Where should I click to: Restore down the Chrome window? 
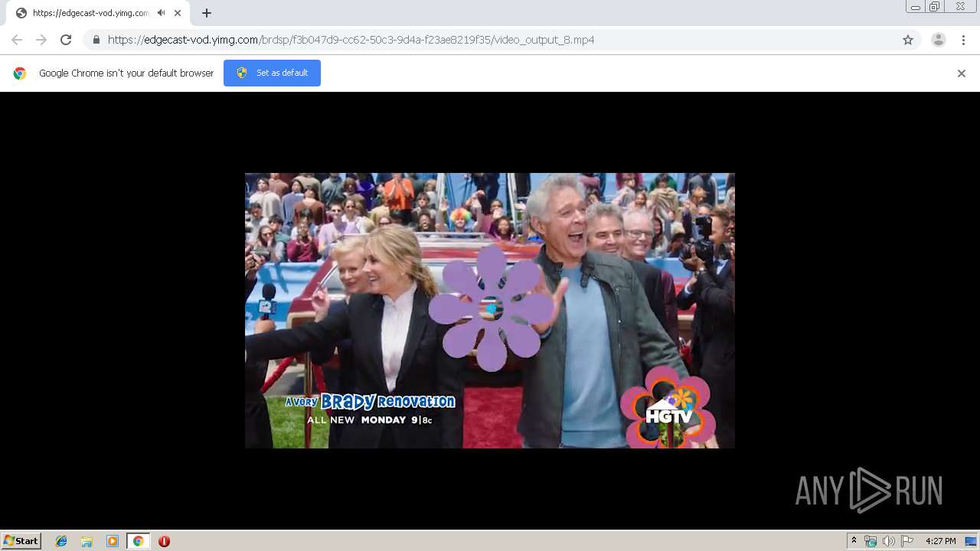tap(935, 7)
